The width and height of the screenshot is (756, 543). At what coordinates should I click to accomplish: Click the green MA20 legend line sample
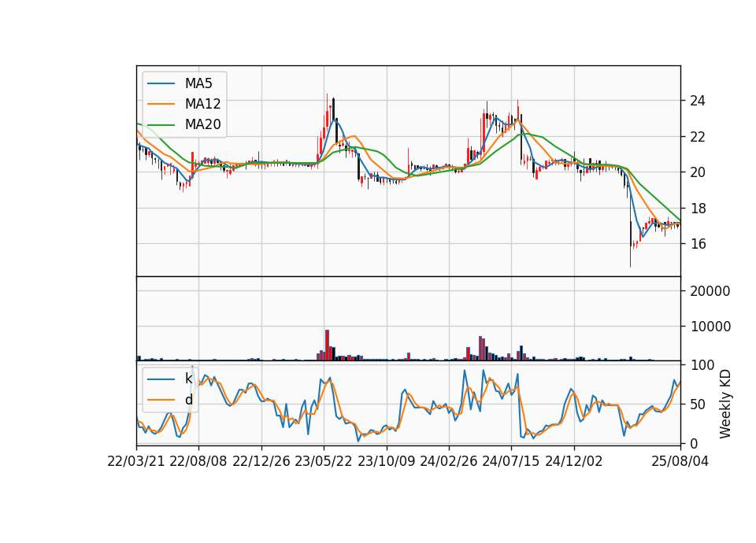(x=161, y=124)
